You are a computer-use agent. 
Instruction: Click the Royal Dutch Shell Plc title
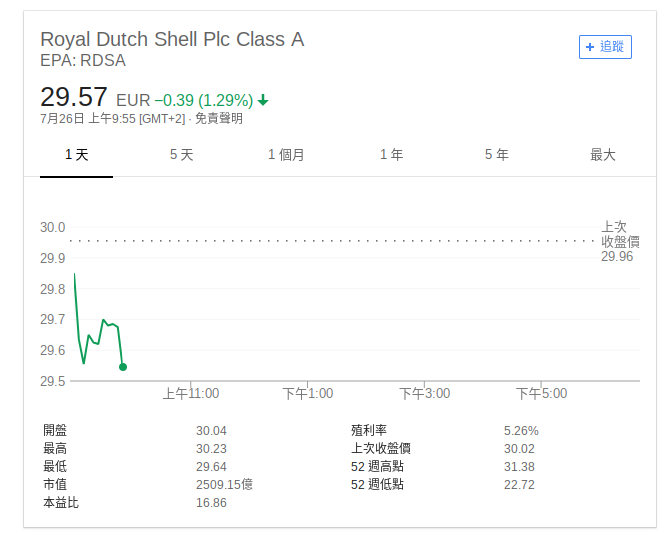[172, 39]
